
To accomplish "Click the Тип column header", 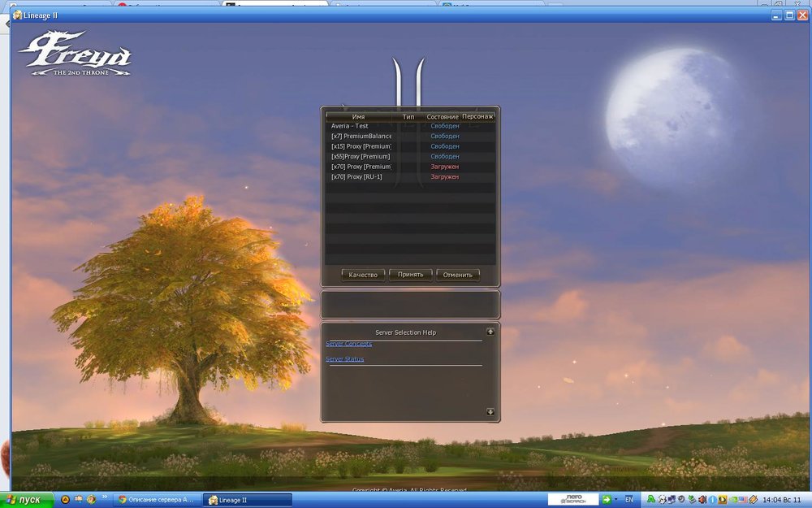I will (x=408, y=117).
